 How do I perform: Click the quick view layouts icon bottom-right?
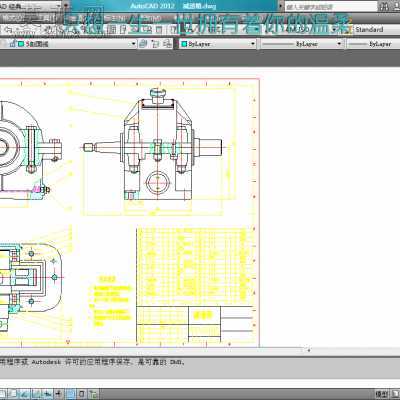[x=395, y=394]
